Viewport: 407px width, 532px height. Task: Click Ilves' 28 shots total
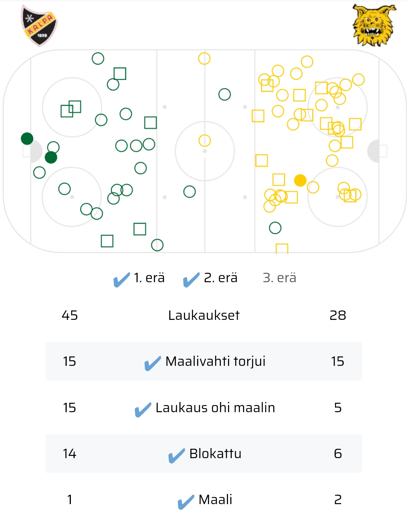pyautogui.click(x=338, y=315)
